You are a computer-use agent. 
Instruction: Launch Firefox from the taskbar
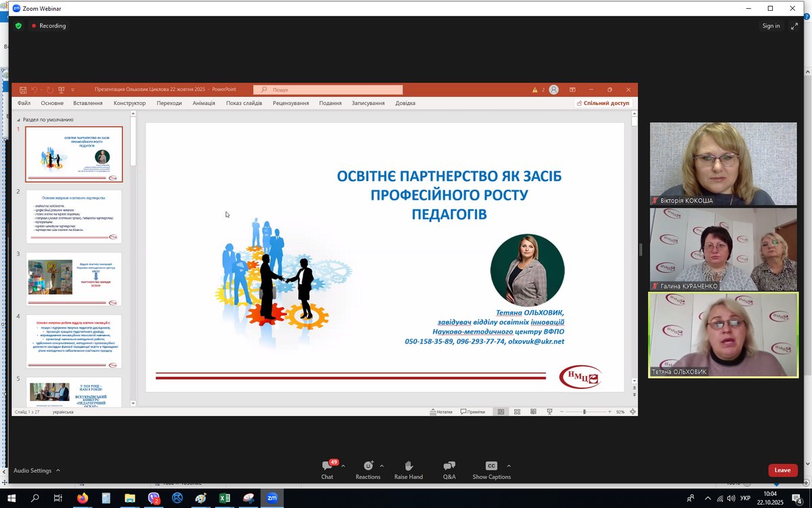coord(83,498)
